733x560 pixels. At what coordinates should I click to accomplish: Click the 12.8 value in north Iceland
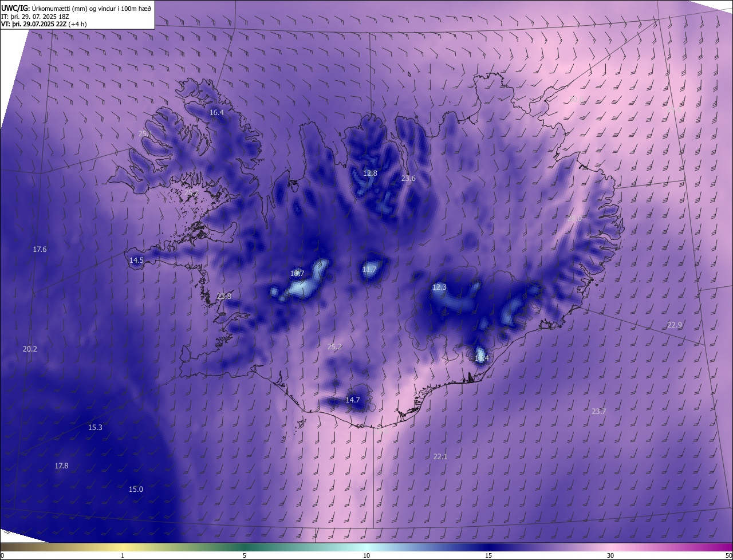point(371,173)
